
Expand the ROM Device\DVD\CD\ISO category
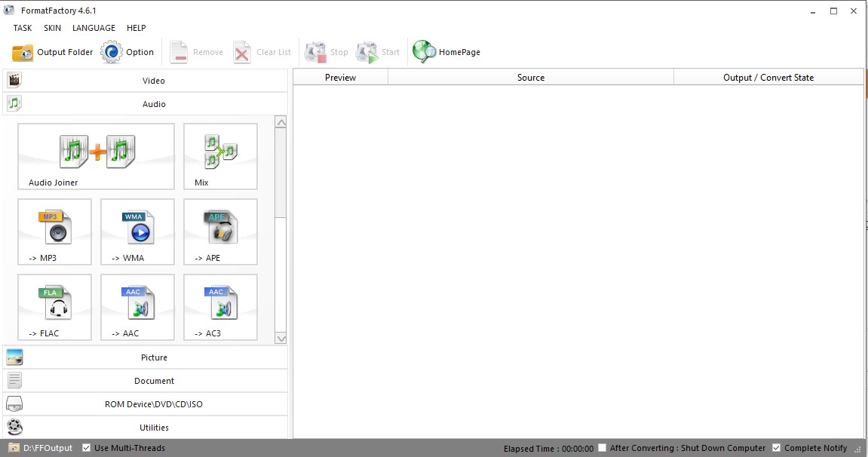click(146, 404)
